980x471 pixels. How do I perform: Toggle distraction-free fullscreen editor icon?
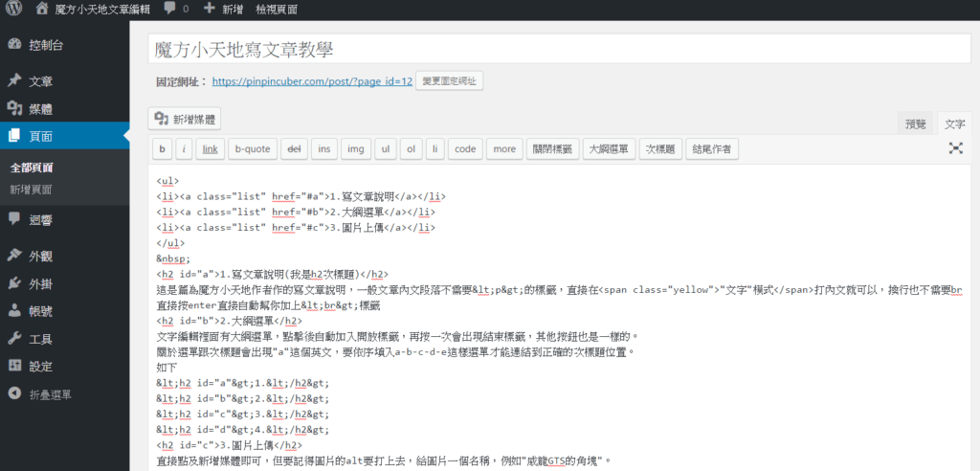(x=956, y=148)
